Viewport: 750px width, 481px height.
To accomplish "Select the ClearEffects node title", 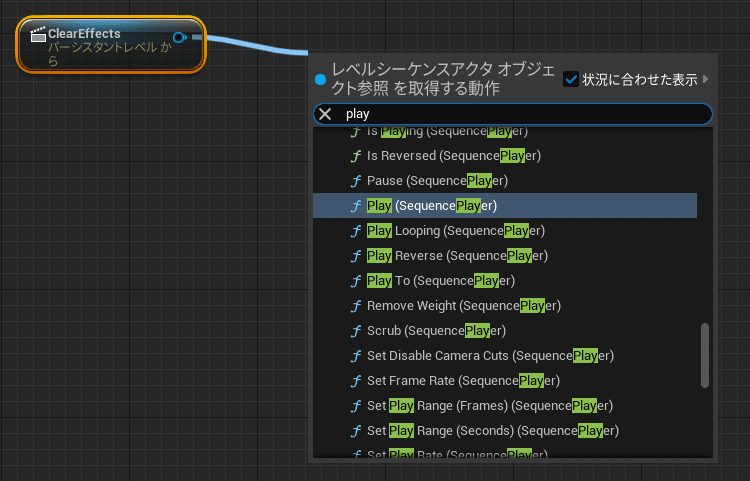I will 84,33.
